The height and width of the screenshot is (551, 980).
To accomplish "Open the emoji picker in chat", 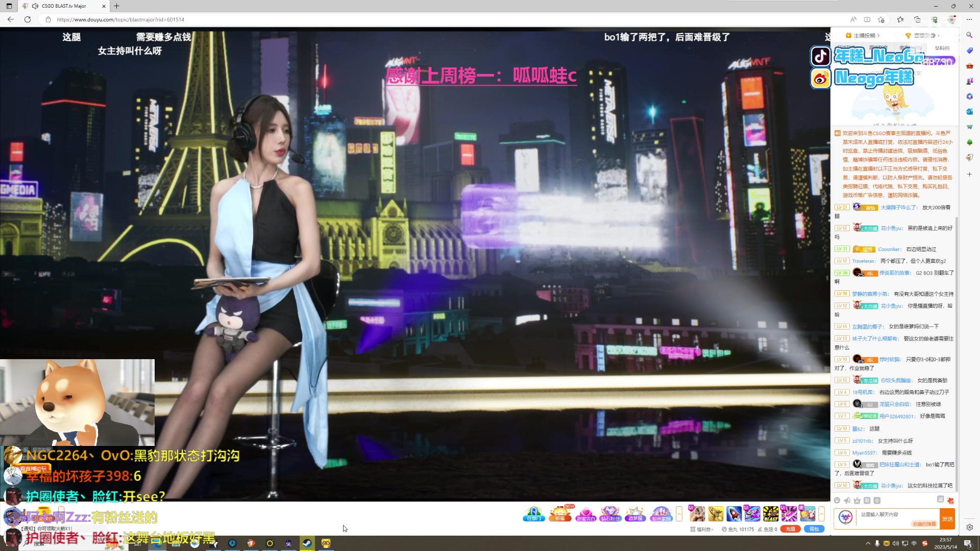I will point(837,500).
